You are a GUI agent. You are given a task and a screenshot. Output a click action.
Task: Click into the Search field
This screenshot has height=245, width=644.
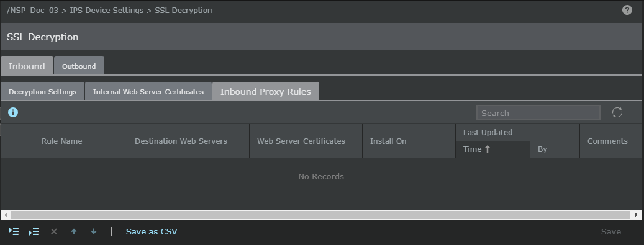click(538, 113)
